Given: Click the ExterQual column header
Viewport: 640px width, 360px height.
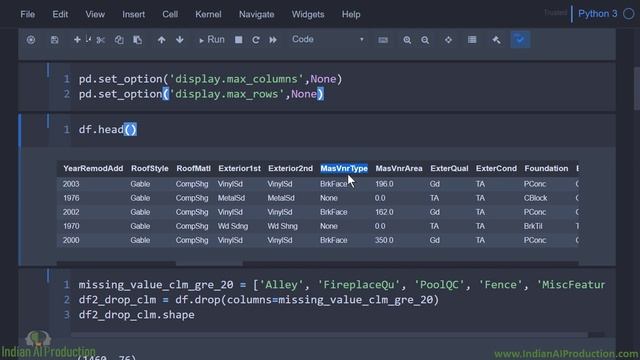Looking at the screenshot, I should (x=449, y=169).
